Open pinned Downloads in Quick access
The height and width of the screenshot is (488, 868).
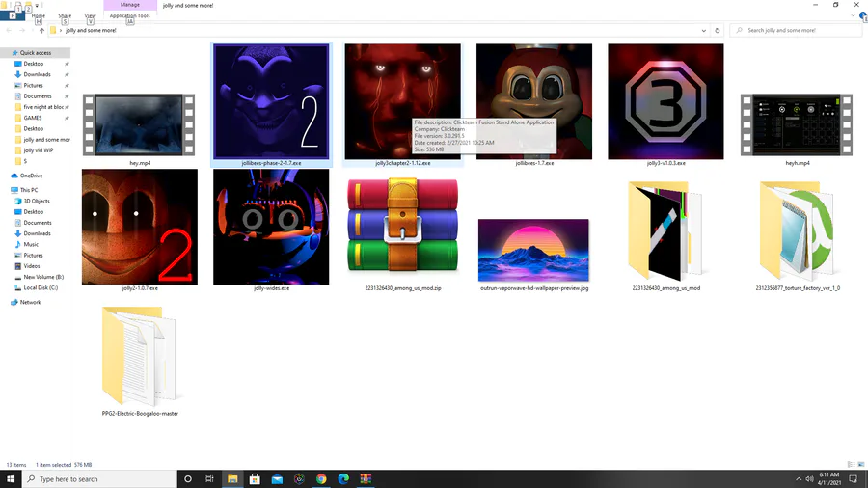[37, 74]
